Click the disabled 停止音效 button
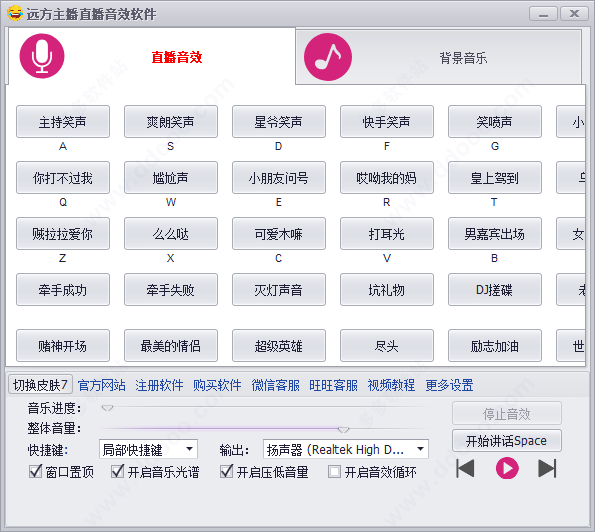The height and width of the screenshot is (532, 595). pos(507,414)
